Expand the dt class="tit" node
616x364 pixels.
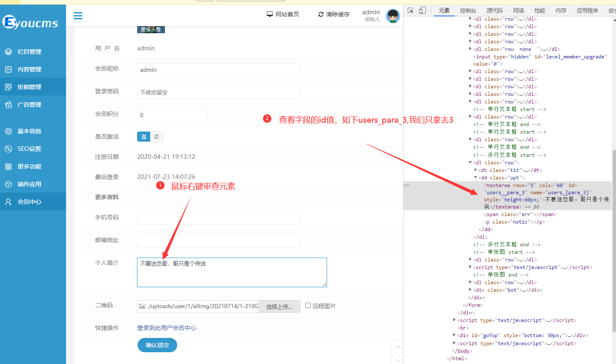(x=476, y=170)
